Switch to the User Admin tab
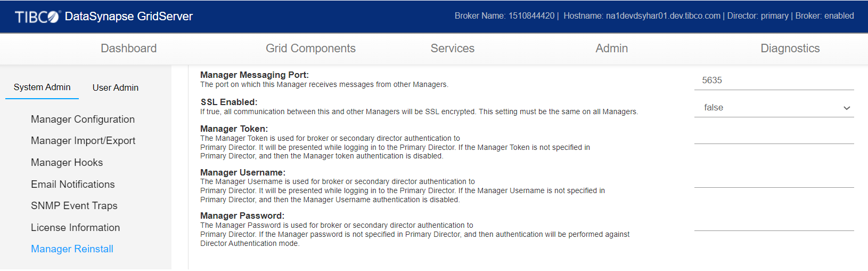 [x=116, y=87]
